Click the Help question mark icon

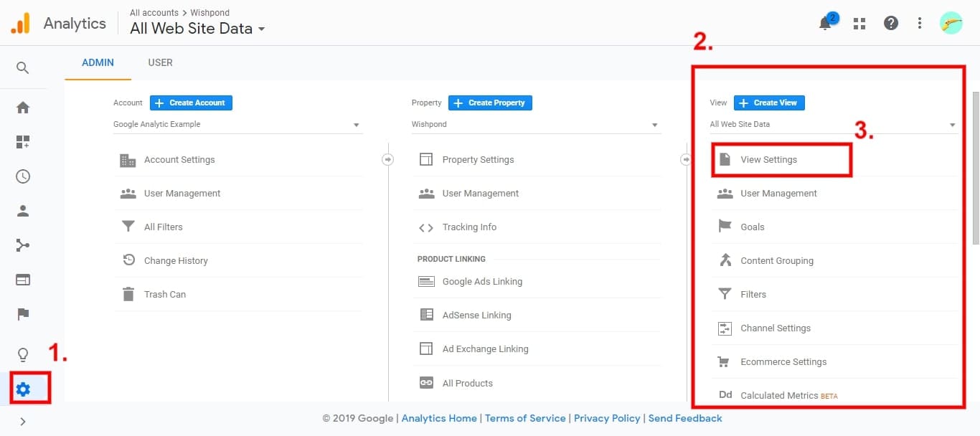(890, 24)
